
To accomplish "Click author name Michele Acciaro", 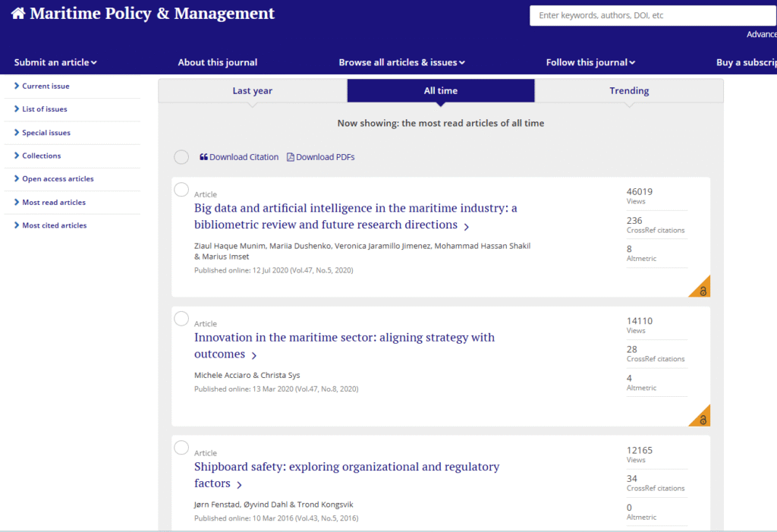I will point(222,376).
